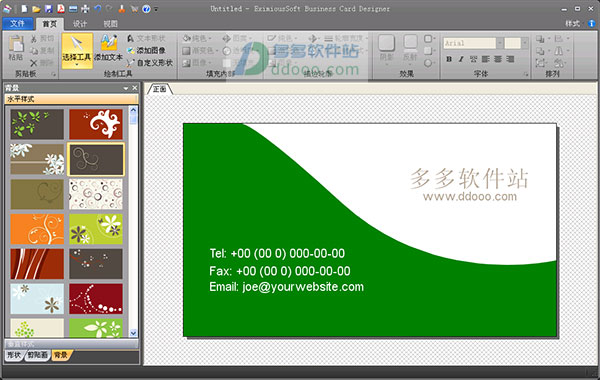Open help with the blue question icon
This screenshot has height=380, width=600.
pos(146,9)
